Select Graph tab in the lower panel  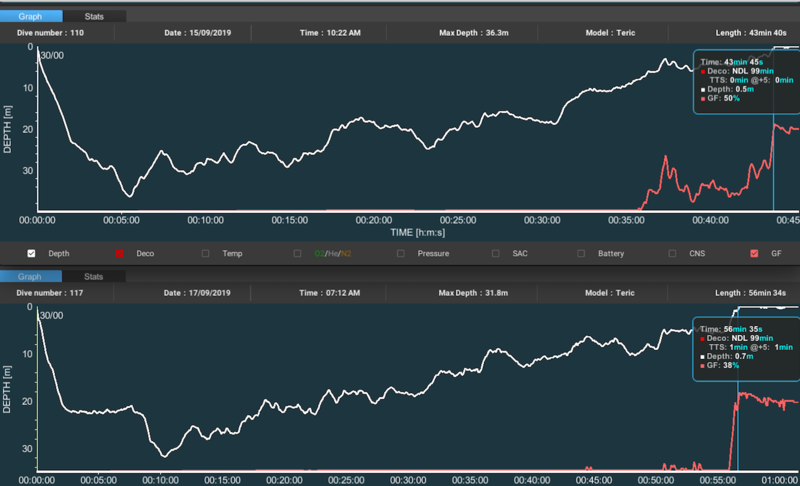(x=31, y=276)
